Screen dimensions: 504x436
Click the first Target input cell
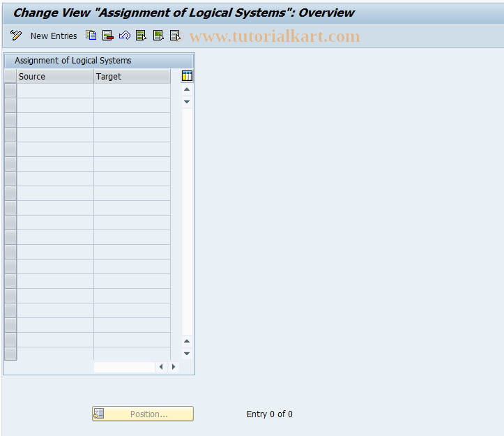tap(132, 91)
